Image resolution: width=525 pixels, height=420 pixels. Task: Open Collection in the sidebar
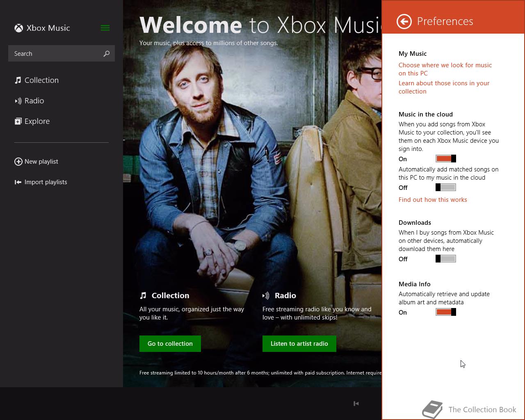click(x=41, y=80)
